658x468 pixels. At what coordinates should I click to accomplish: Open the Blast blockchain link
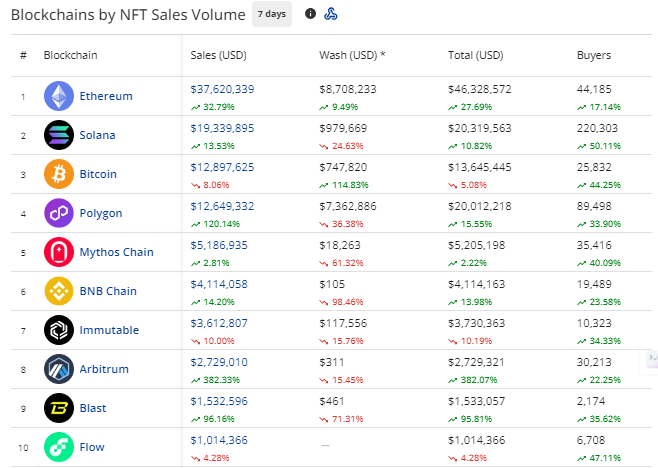click(93, 408)
